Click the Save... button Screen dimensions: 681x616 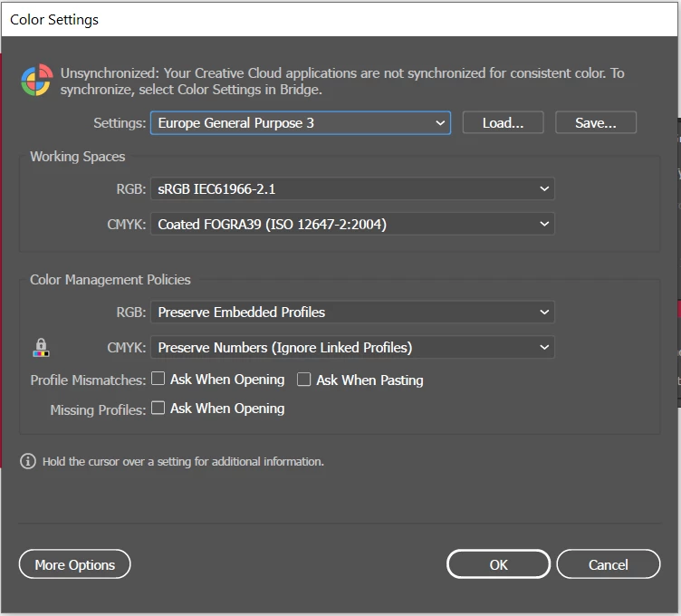tap(596, 123)
